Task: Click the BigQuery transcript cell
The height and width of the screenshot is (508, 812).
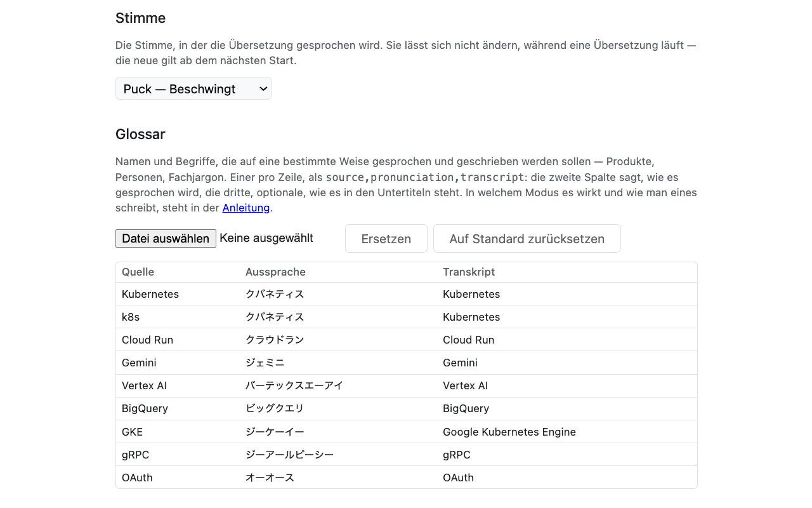Action: 567,408
